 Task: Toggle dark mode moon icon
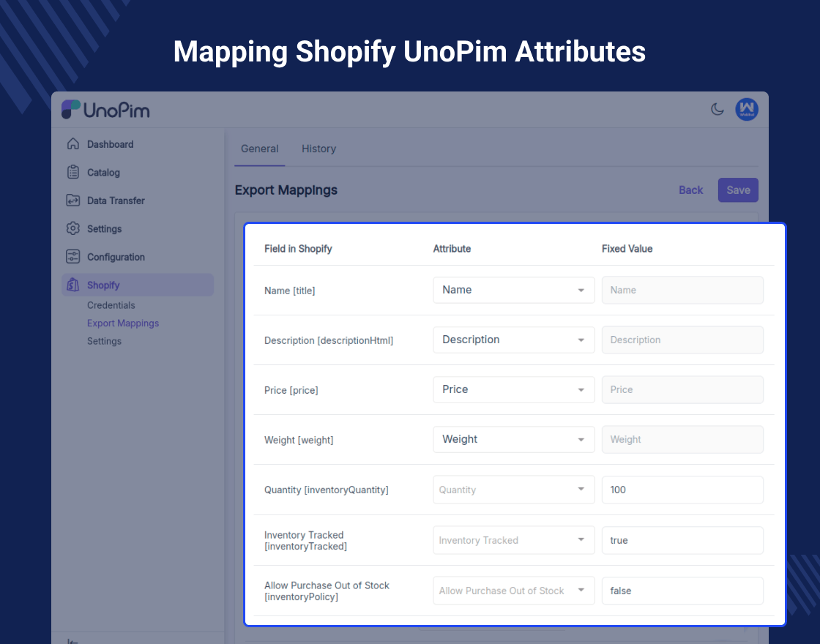717,109
